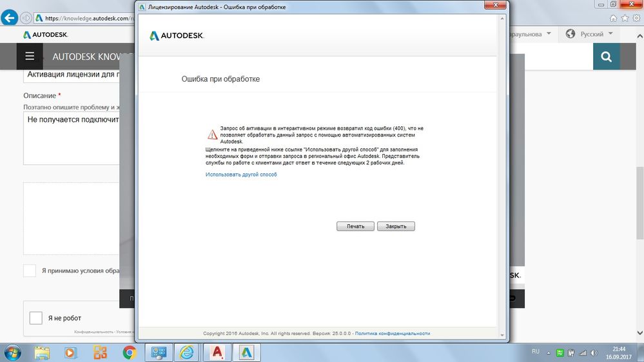Click the network signal tray icon
Screen dimensions: 644x362
582,353
